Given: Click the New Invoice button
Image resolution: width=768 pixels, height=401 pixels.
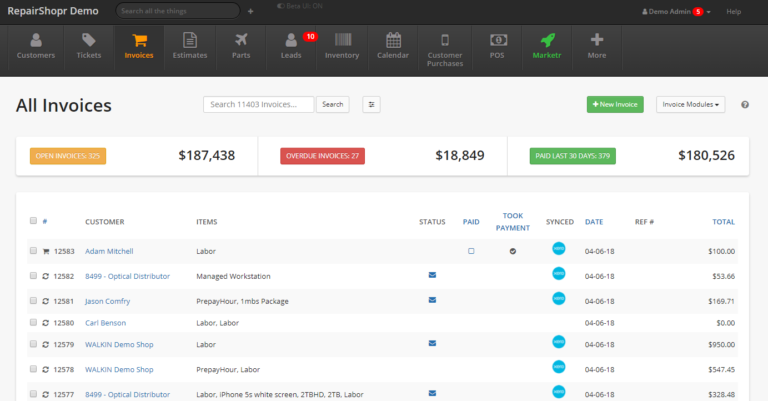Looking at the screenshot, I should click(x=615, y=104).
